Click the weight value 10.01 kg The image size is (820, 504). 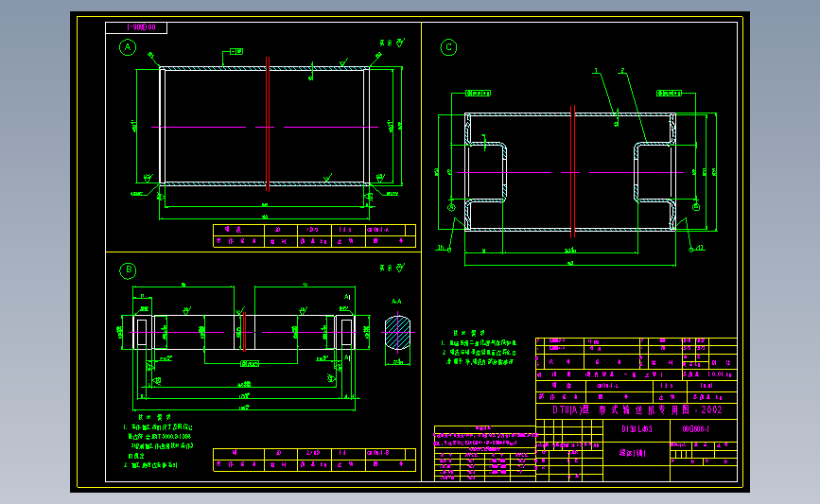tap(719, 374)
